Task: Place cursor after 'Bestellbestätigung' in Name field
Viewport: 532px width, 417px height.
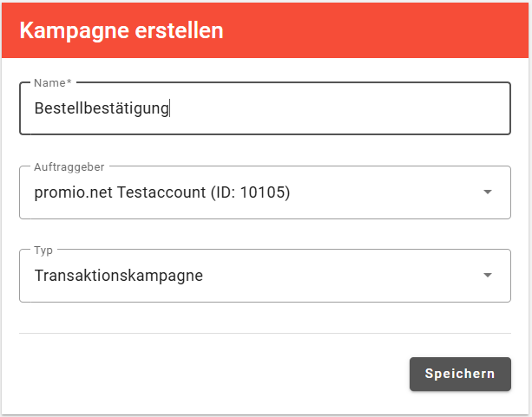Action: tap(170, 108)
